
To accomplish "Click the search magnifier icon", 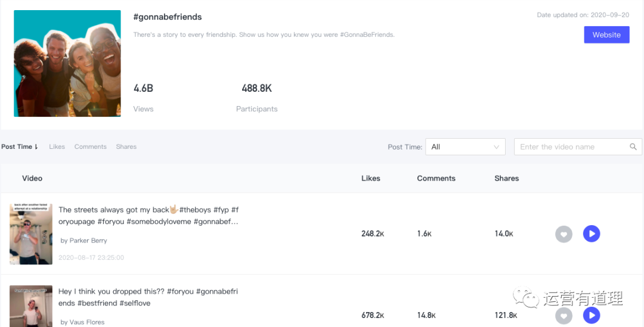I will pos(633,147).
